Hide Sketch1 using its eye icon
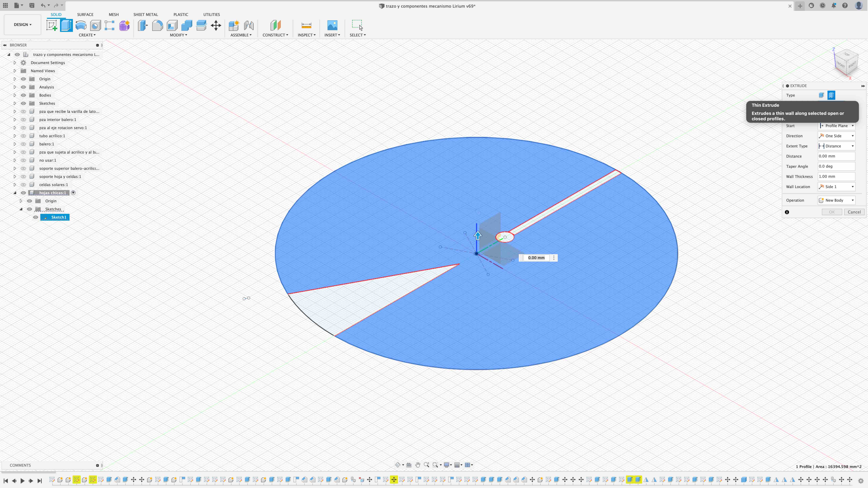The image size is (868, 488). tap(35, 217)
